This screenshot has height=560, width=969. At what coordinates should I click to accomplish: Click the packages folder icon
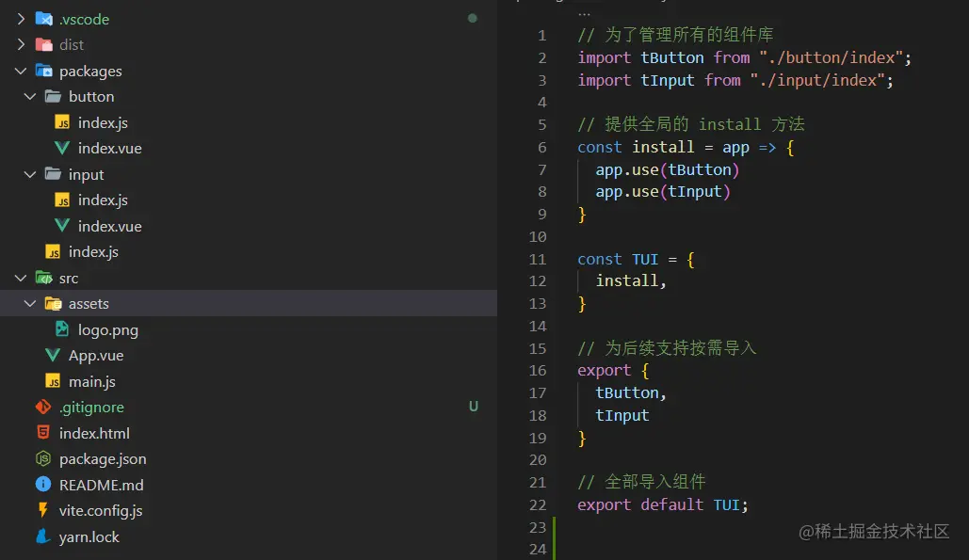pos(44,71)
